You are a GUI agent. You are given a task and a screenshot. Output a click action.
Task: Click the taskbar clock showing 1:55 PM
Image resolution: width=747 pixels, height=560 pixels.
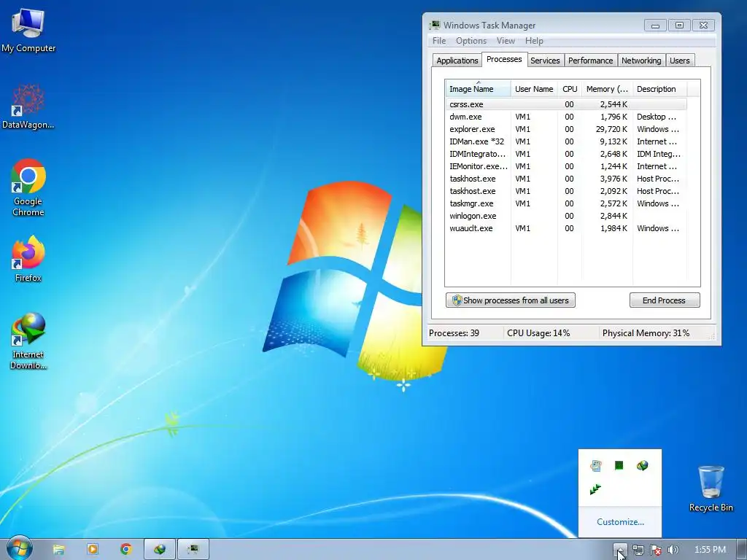(710, 550)
